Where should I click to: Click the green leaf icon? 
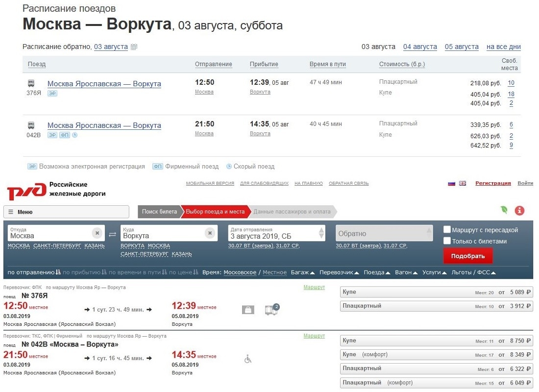[x=504, y=210]
